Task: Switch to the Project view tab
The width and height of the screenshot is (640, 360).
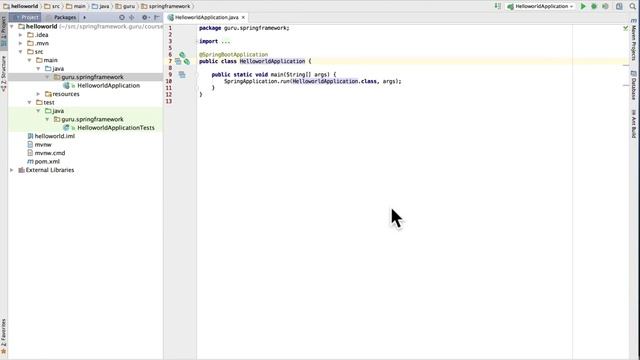Action: tap(26, 17)
